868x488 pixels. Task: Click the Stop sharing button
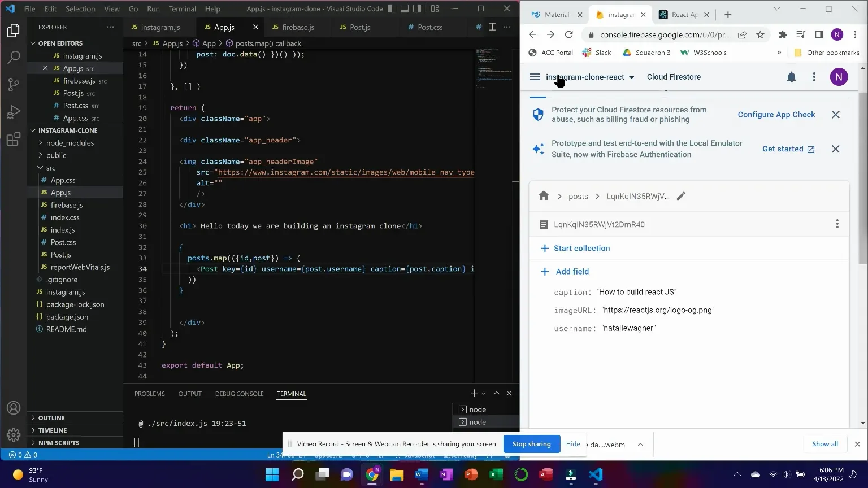[x=531, y=444]
